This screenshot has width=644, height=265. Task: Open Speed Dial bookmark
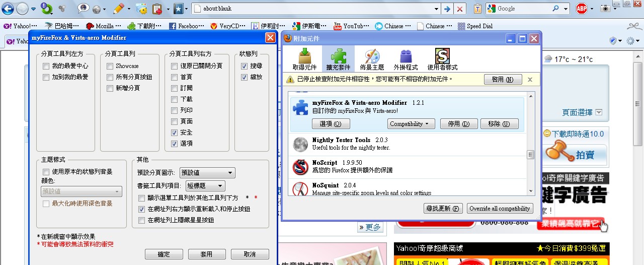click(474, 26)
